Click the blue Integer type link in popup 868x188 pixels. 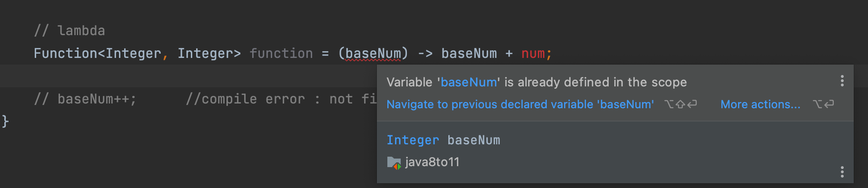[413, 140]
